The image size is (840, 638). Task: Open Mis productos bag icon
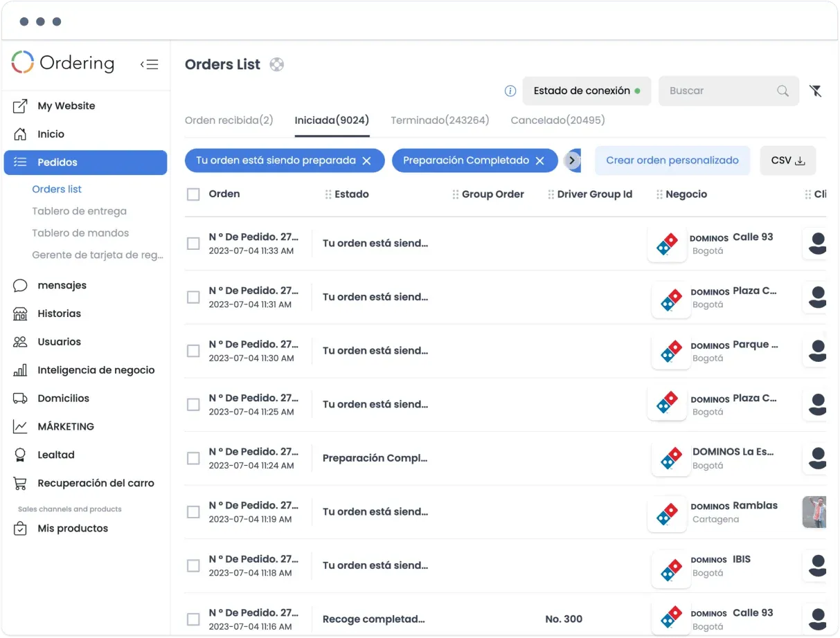20,528
